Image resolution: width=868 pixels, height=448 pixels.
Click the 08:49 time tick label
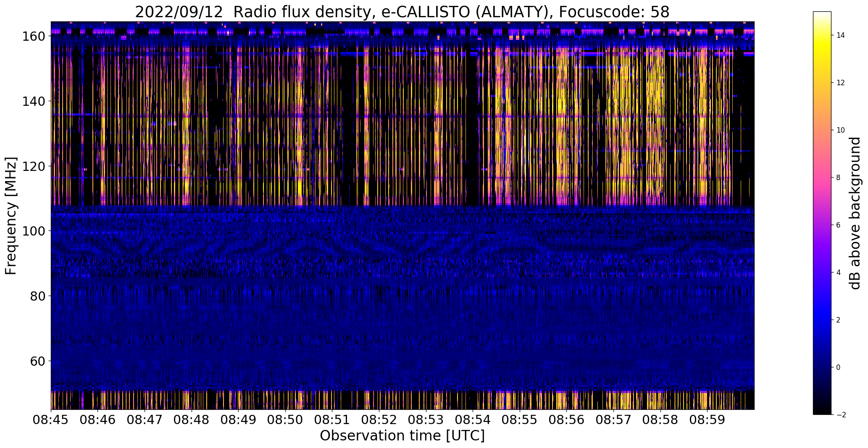(239, 419)
